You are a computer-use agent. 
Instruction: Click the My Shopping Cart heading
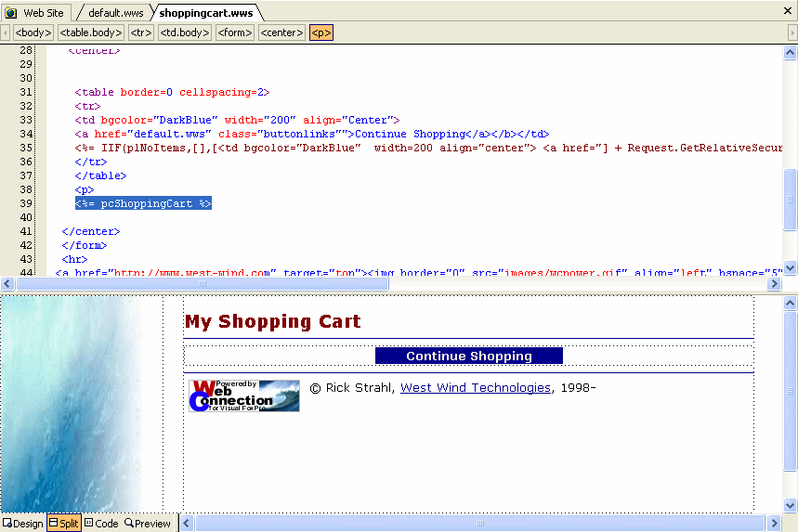click(273, 321)
